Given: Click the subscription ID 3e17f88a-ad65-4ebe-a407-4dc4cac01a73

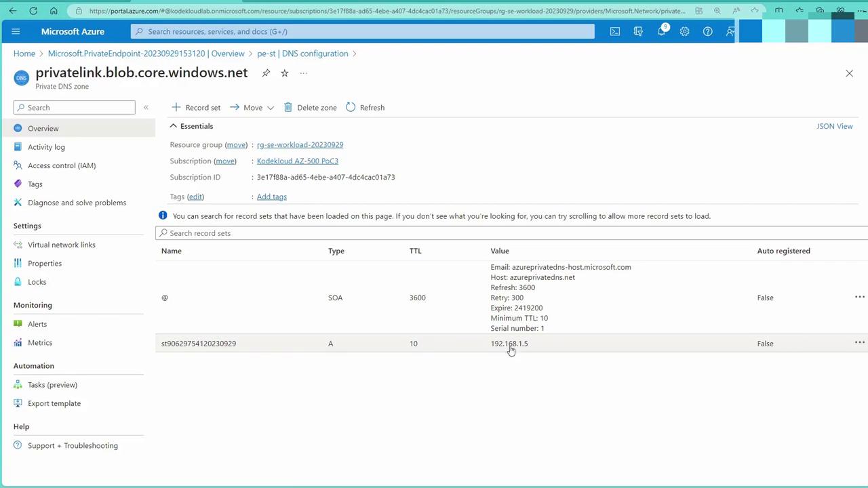Looking at the screenshot, I should point(326,177).
